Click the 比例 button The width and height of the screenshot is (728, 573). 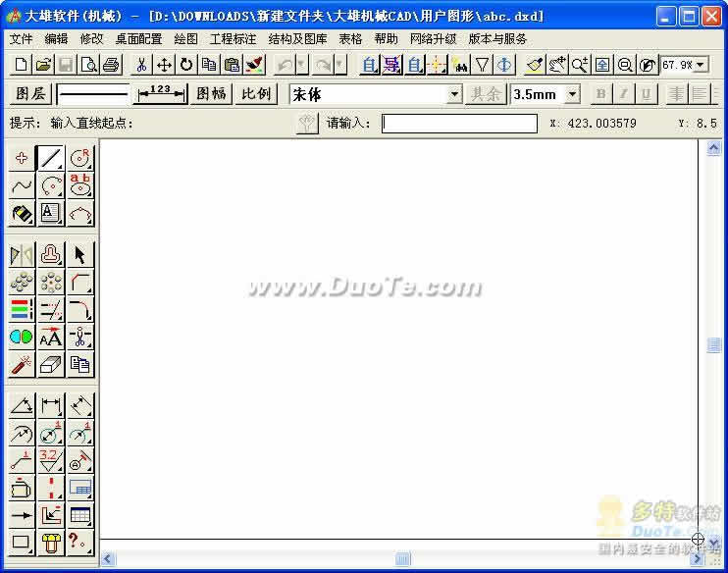click(256, 94)
